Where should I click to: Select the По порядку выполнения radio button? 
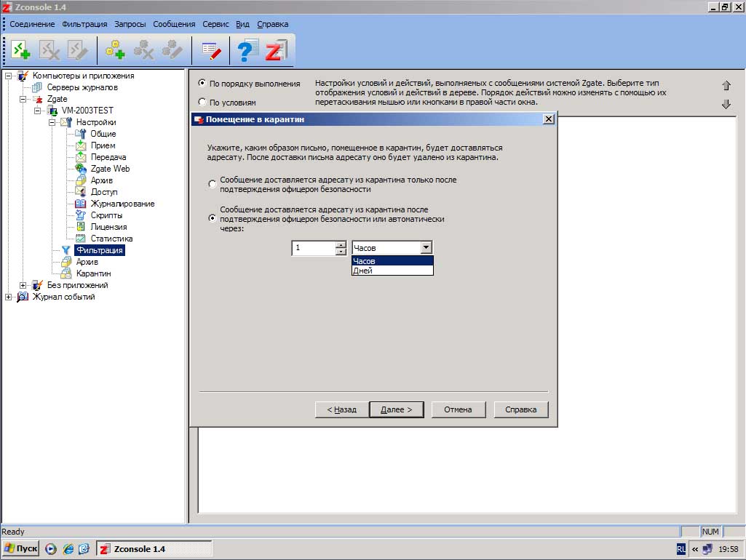click(202, 83)
